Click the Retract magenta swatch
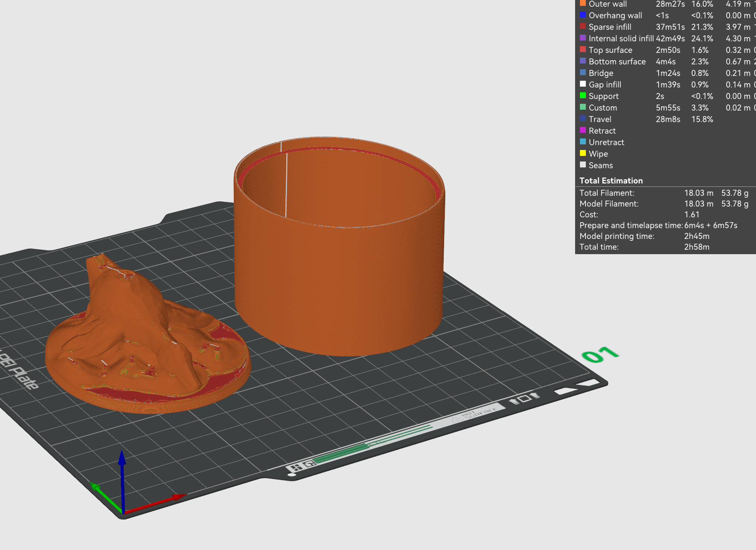The height and width of the screenshot is (550, 756). [x=583, y=130]
